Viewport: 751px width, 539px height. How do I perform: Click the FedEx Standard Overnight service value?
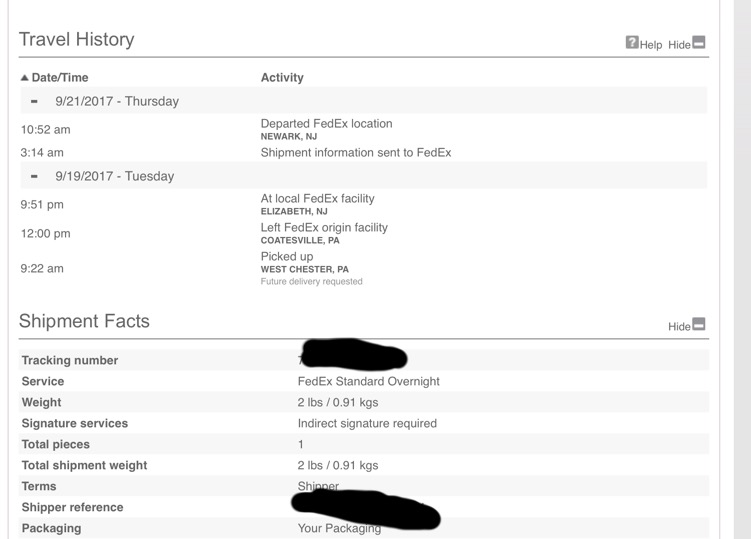click(x=368, y=381)
